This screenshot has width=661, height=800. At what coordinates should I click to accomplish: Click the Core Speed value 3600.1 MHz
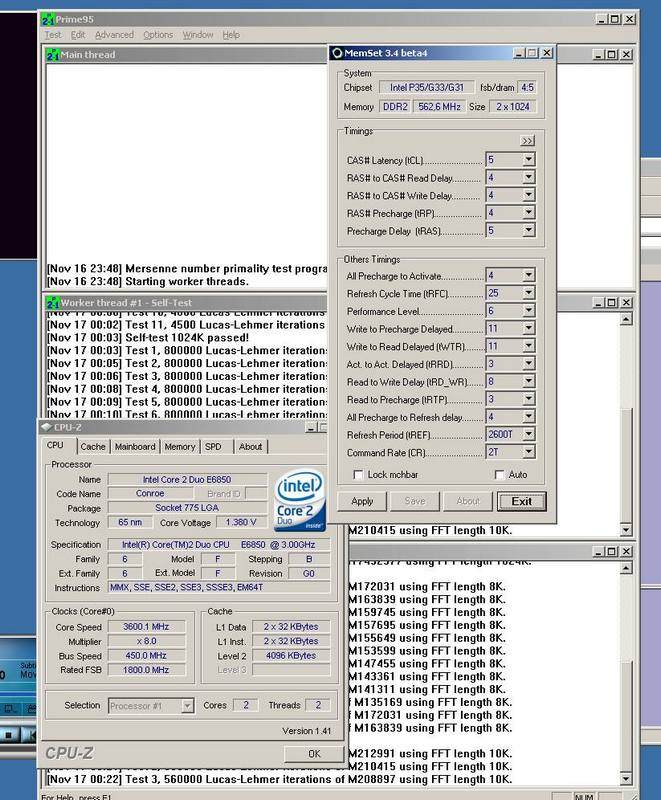(146, 627)
